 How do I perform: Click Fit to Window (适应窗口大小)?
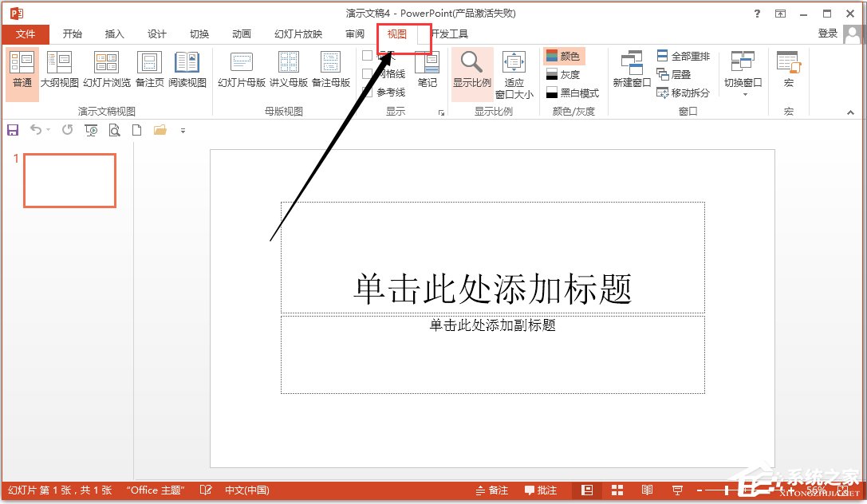click(514, 75)
